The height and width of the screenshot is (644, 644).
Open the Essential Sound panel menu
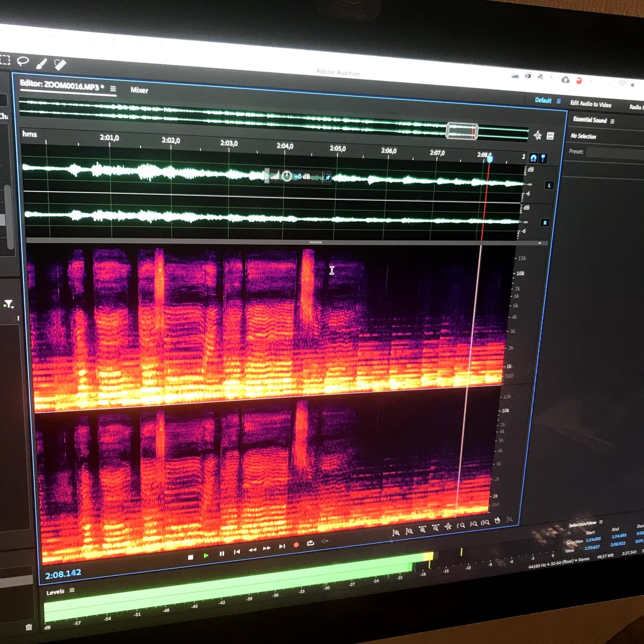[x=612, y=121]
